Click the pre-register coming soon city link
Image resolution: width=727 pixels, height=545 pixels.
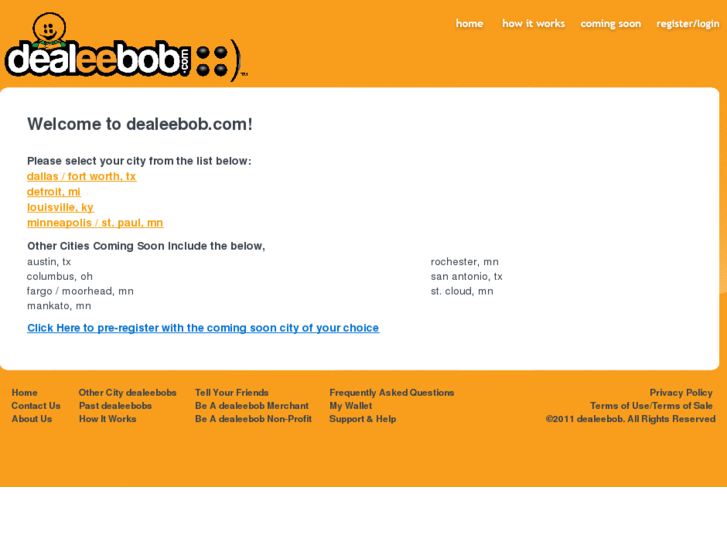click(x=203, y=328)
